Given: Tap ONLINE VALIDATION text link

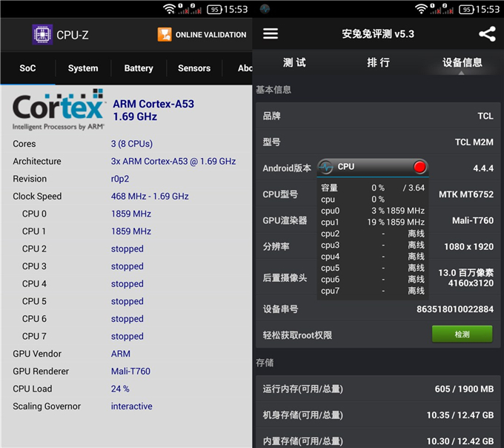Looking at the screenshot, I should tap(210, 35).
